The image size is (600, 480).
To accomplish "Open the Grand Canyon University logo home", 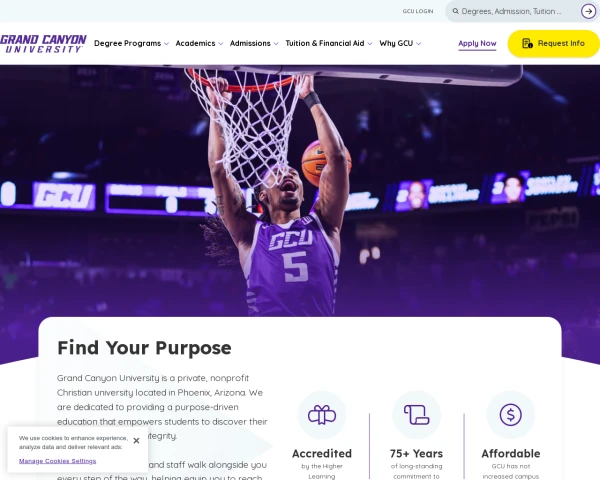I will [43, 44].
